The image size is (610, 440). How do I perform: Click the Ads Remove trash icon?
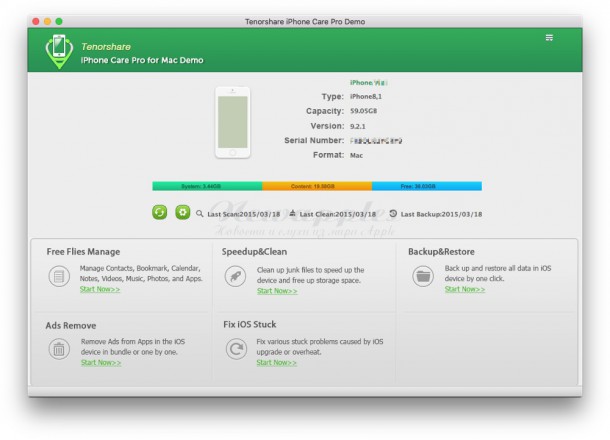coord(59,349)
